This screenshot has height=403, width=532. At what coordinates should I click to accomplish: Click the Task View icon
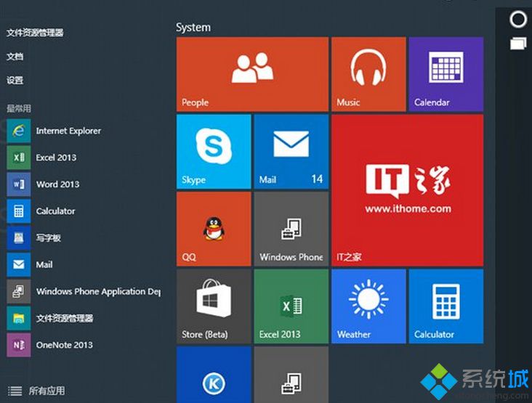518,44
